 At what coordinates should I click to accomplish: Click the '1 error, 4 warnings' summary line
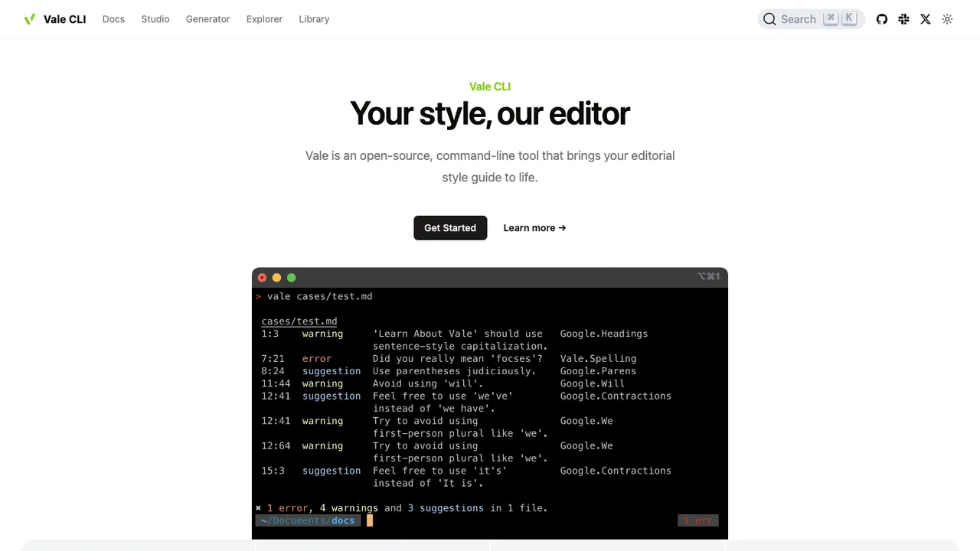pyautogui.click(x=402, y=508)
